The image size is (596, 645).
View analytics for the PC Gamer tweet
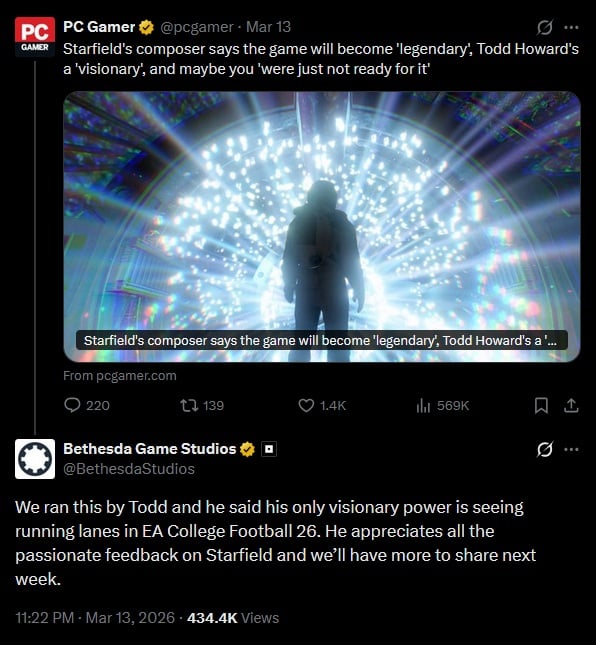[442, 406]
